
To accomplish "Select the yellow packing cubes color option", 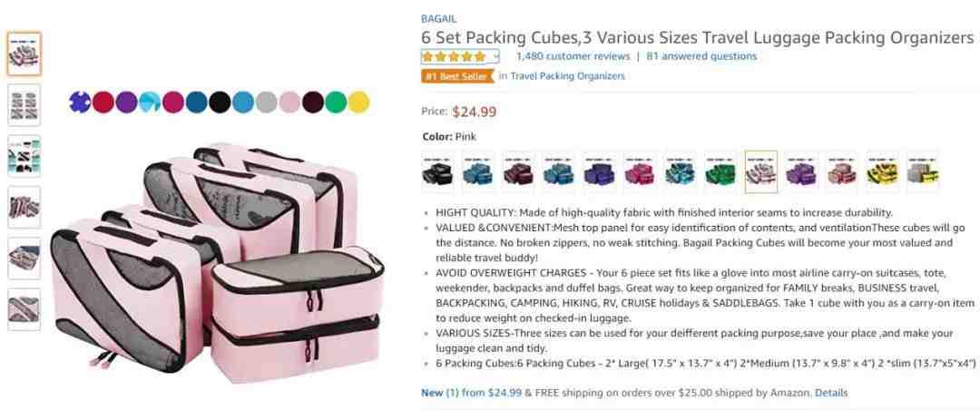I will (x=882, y=171).
